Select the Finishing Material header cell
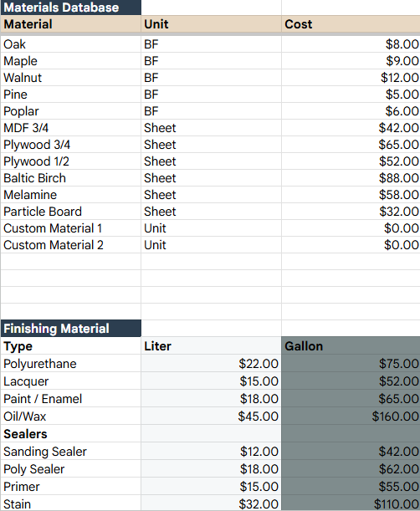The width and height of the screenshot is (420, 511). coord(71,329)
